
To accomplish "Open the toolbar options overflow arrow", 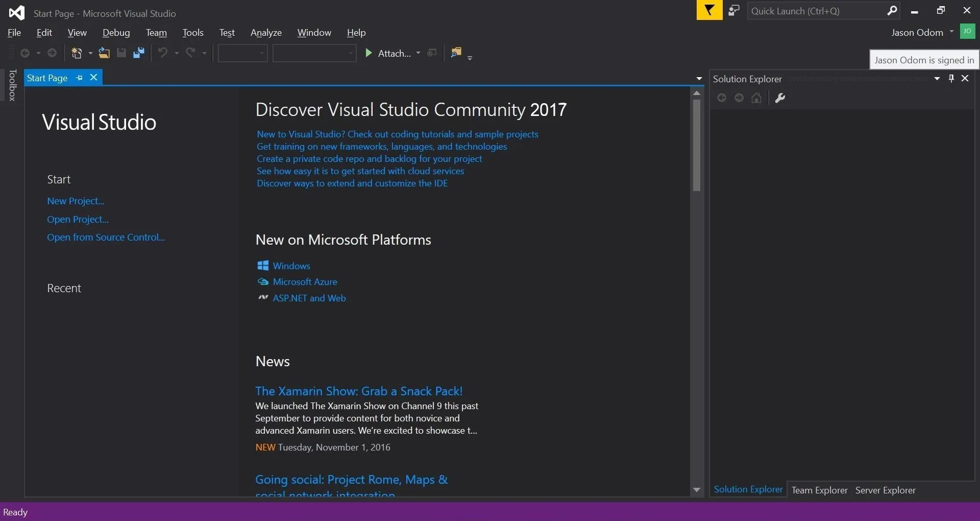I will point(470,57).
